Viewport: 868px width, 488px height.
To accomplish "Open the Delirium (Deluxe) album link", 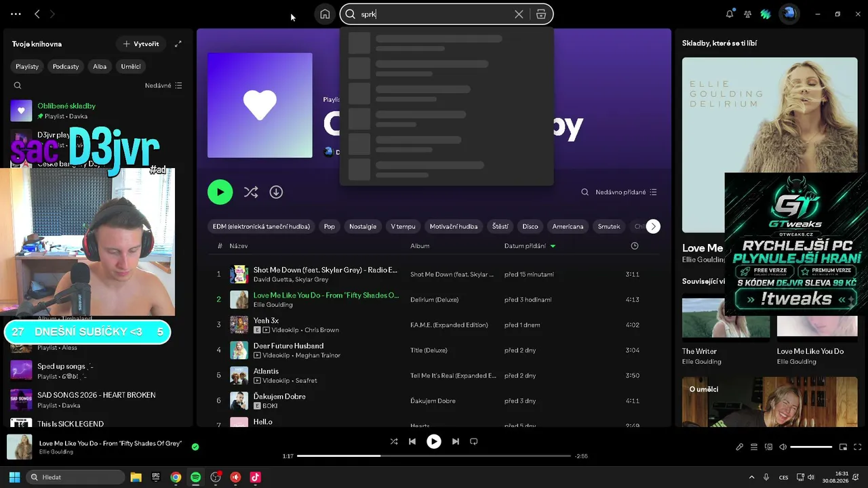I will coord(435,300).
